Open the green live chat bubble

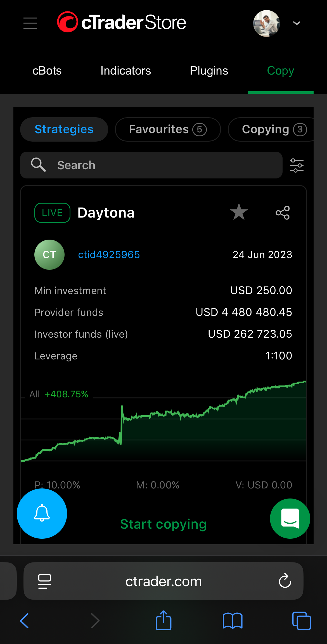(x=290, y=518)
